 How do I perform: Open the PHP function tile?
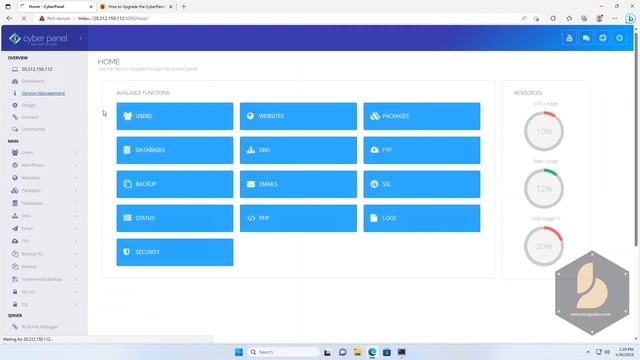tap(298, 218)
